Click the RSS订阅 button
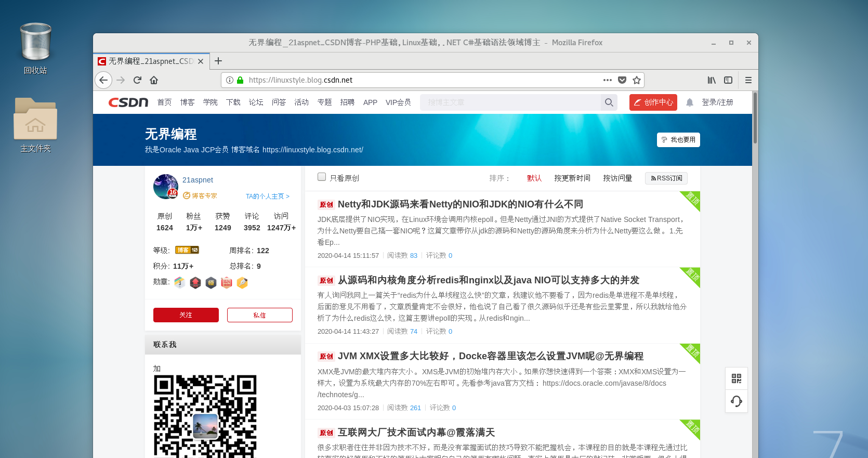868x458 pixels. tap(666, 178)
